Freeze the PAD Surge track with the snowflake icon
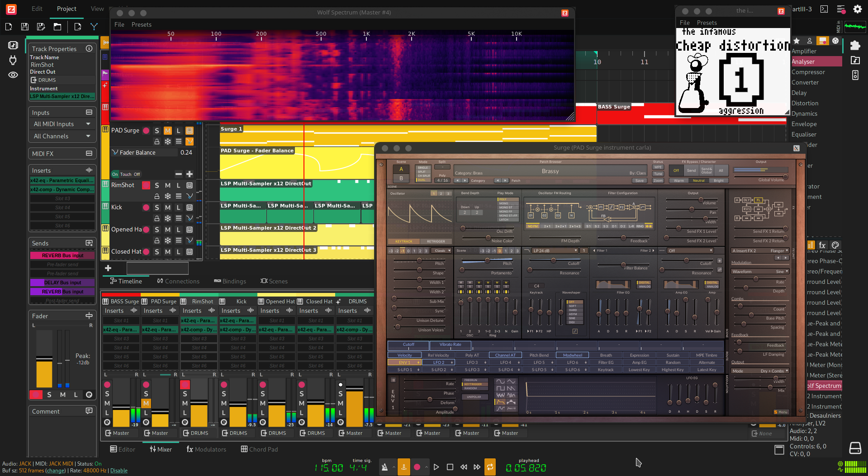868x476 pixels. 168,141
